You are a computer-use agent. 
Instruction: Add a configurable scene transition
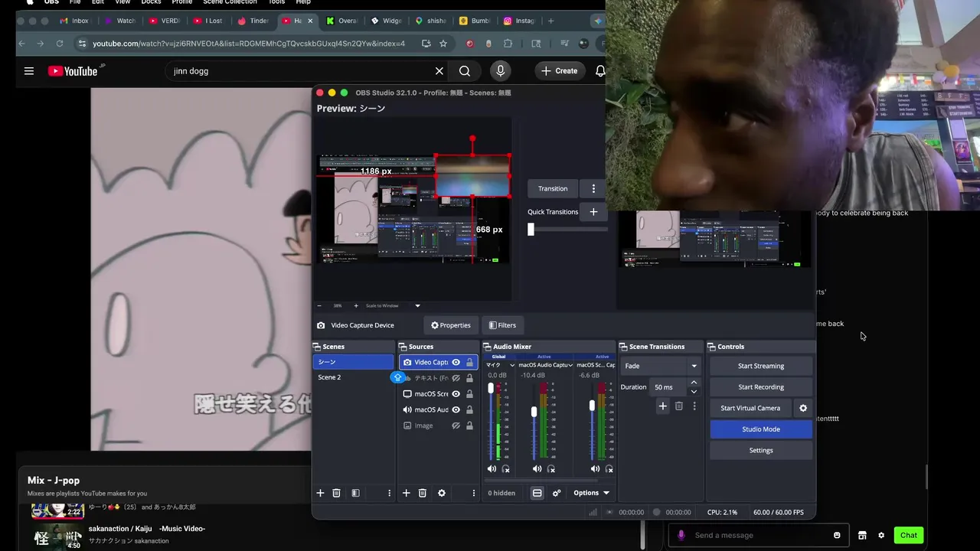pyautogui.click(x=663, y=406)
